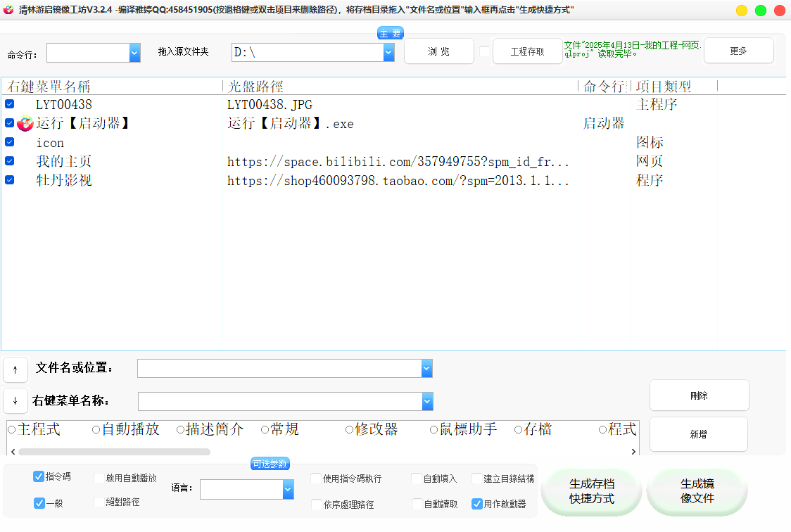Click the 新增 button
Screen dimensions: 791x532
click(699, 434)
